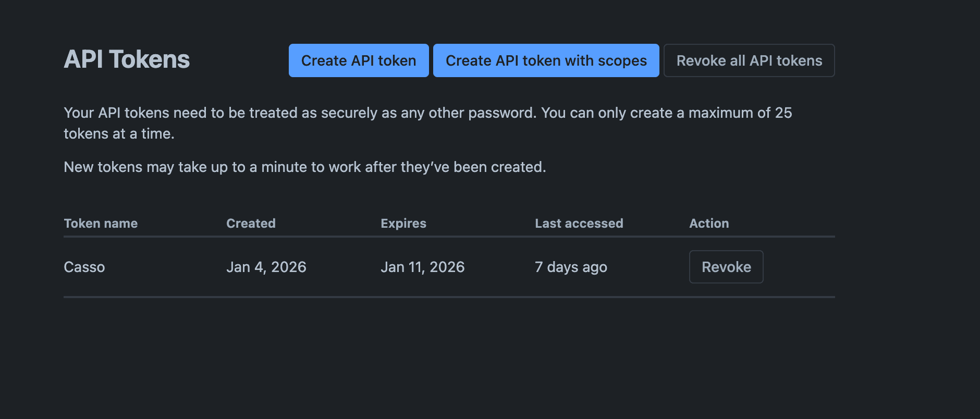
Task: Open Create API token with scopes
Action: (x=545, y=60)
